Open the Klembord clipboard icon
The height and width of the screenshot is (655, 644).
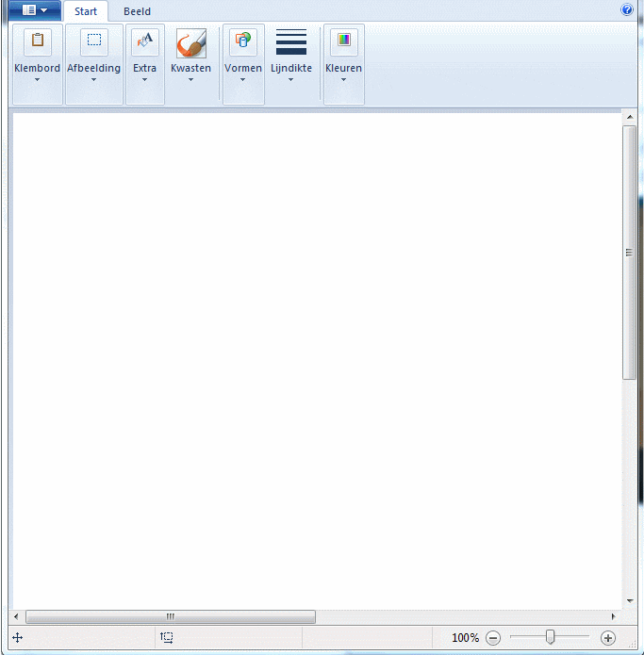38,41
